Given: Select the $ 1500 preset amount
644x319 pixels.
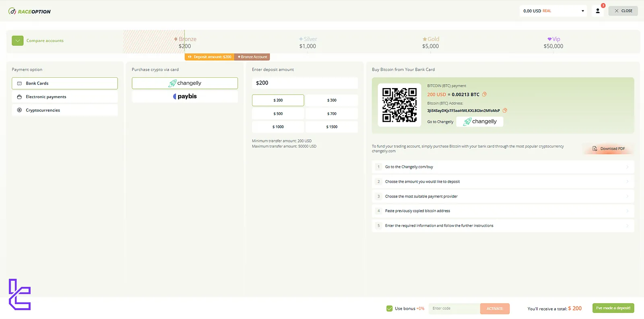Looking at the screenshot, I should (332, 127).
